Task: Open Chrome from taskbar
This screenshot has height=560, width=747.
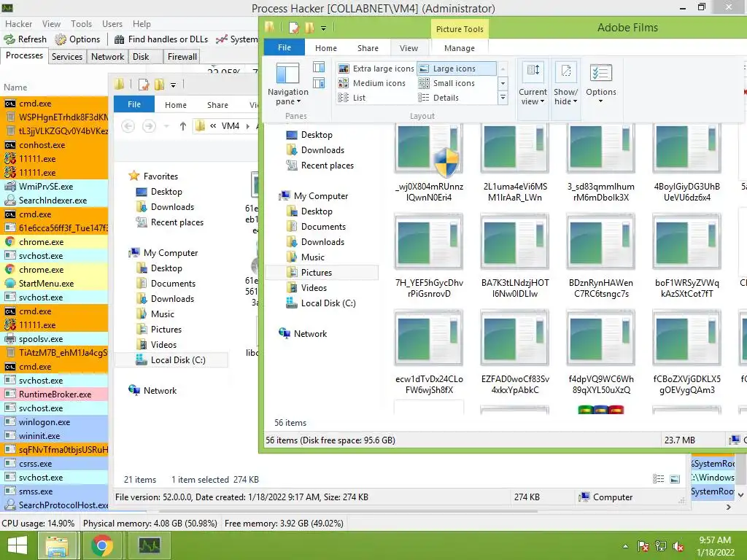Action: tap(102, 545)
